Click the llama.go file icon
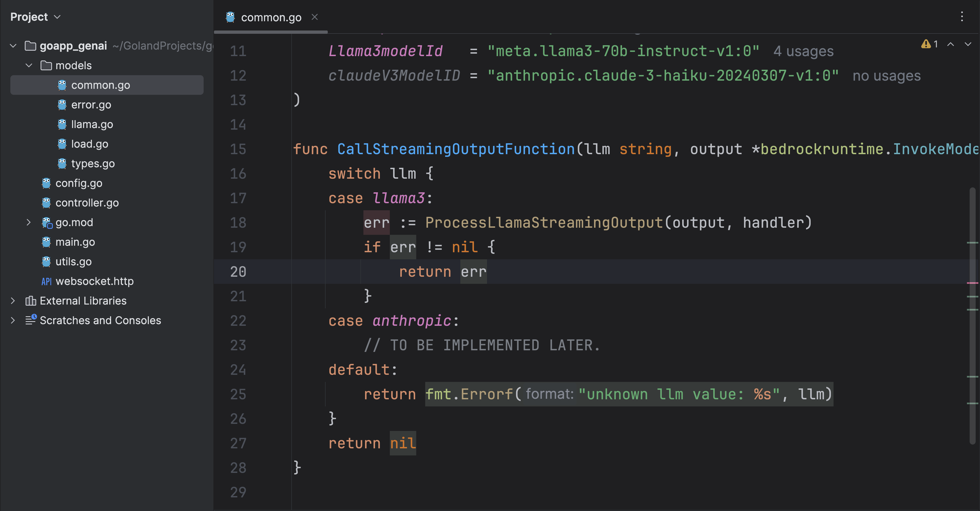Image resolution: width=980 pixels, height=511 pixels. click(62, 124)
